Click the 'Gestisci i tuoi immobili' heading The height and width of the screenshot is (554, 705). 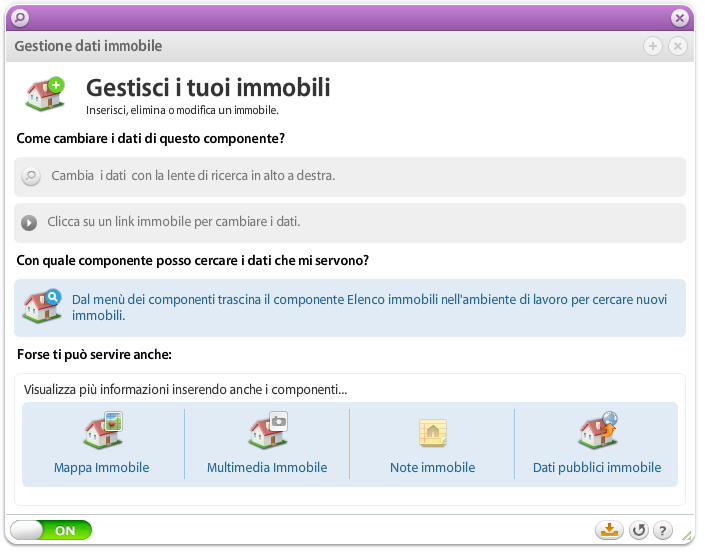coord(208,87)
